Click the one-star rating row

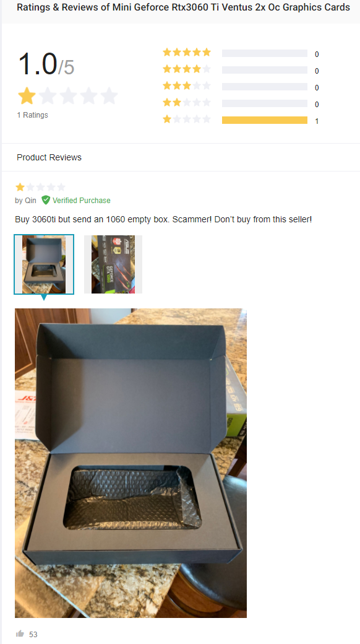[241, 120]
